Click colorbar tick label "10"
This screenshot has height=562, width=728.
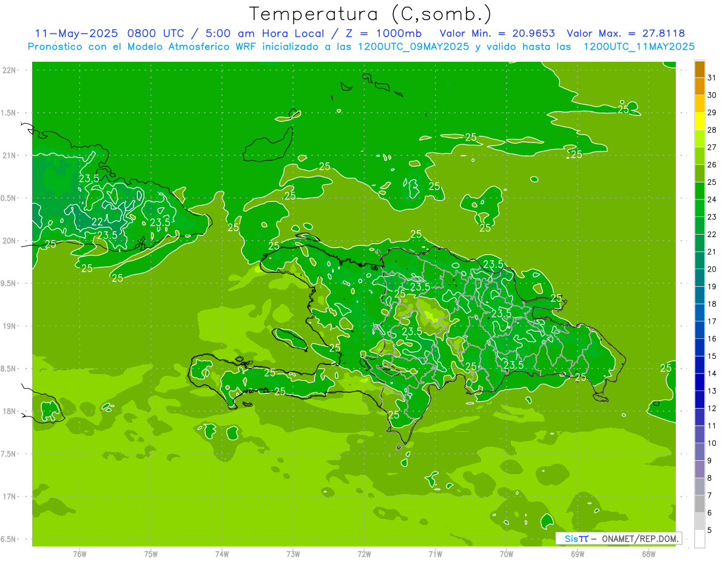coord(712,443)
